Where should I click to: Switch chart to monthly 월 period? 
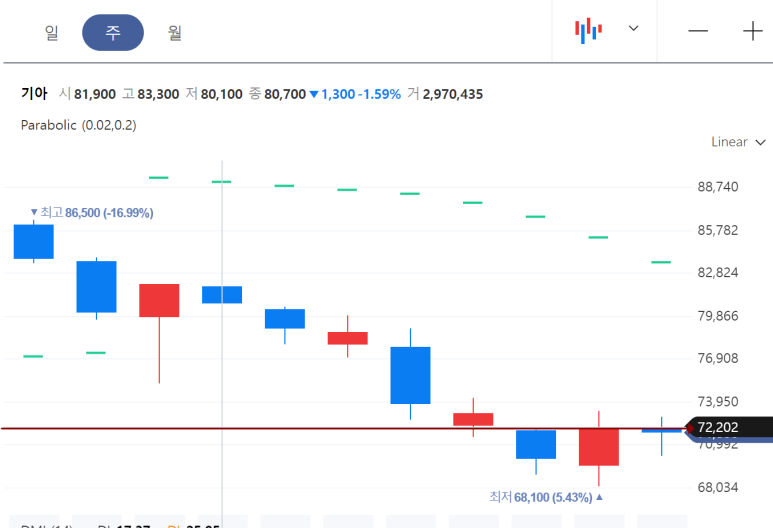[x=175, y=33]
